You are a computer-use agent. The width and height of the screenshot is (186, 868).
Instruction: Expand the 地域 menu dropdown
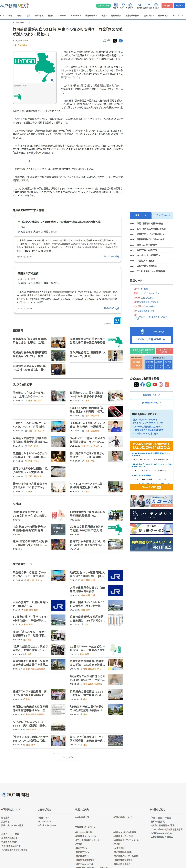19,15
